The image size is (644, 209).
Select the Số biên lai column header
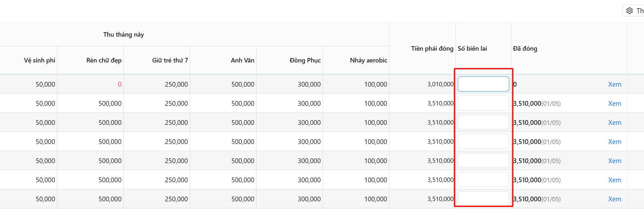[x=472, y=49]
